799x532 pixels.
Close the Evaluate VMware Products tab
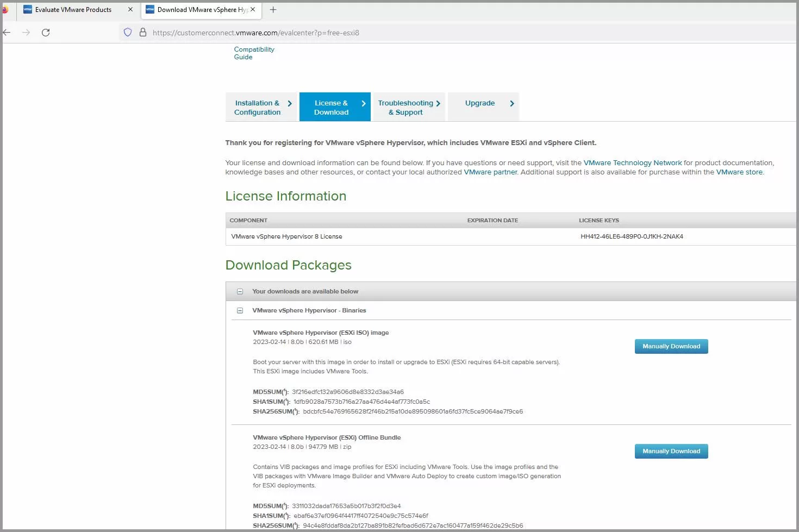pos(130,10)
